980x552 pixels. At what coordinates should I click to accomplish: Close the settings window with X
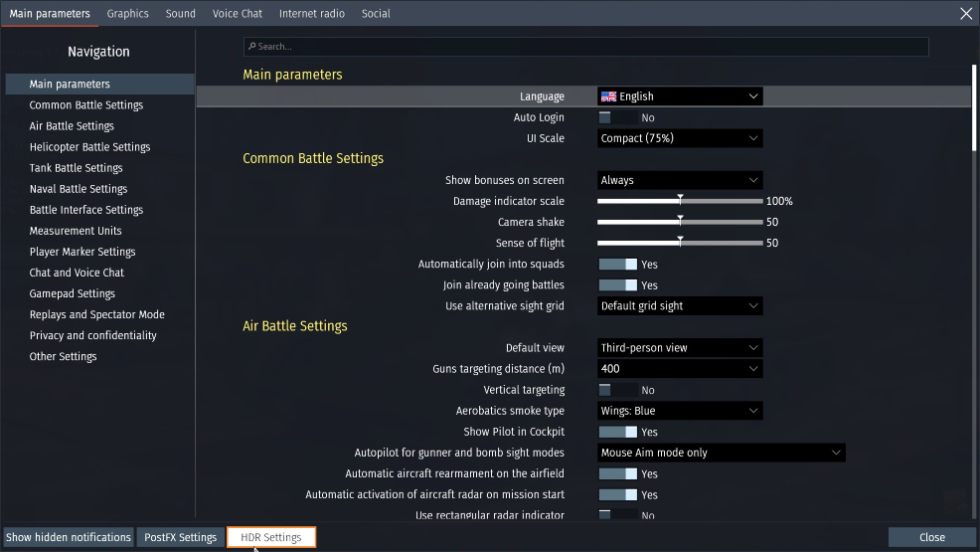(x=966, y=14)
